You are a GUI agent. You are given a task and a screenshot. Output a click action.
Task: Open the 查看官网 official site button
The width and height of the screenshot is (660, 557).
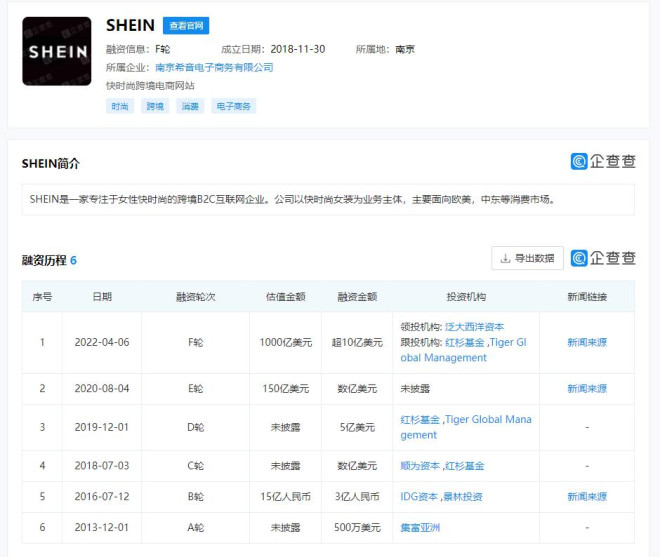186,26
